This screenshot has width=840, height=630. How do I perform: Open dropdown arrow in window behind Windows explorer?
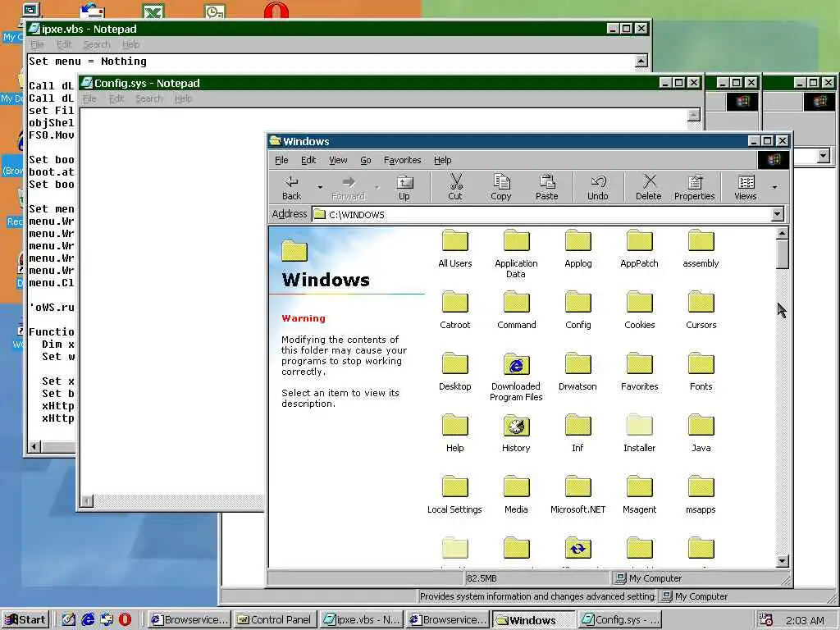824,156
